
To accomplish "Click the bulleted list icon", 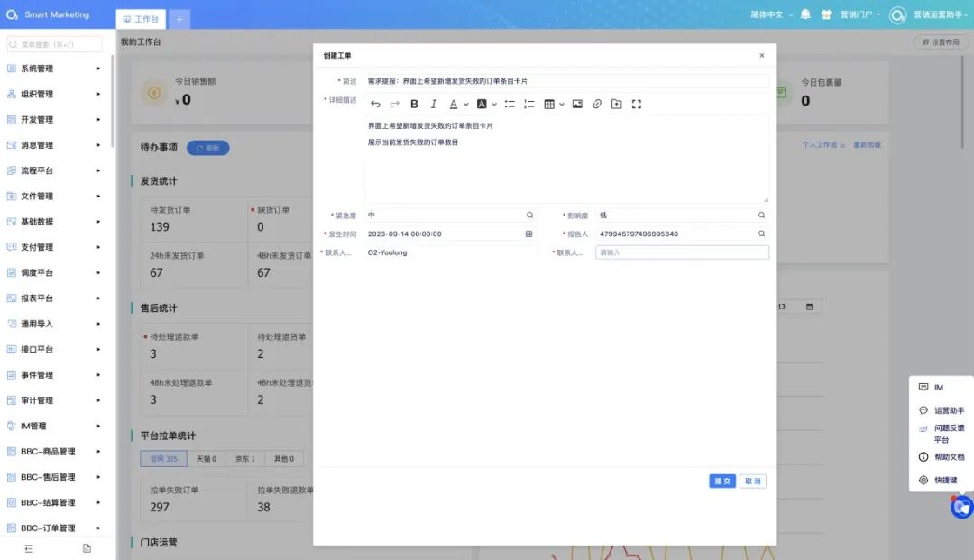I will (510, 105).
